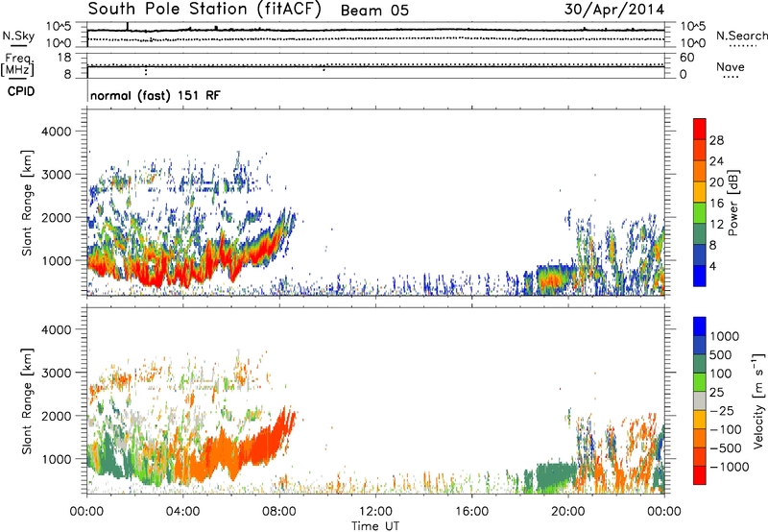
Task: Select the "16" label on Power color bar
Action: [716, 204]
